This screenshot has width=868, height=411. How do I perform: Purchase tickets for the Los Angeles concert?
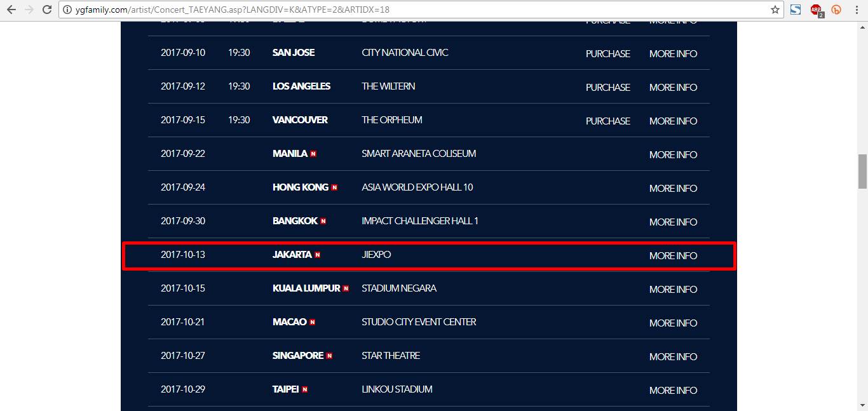[608, 87]
